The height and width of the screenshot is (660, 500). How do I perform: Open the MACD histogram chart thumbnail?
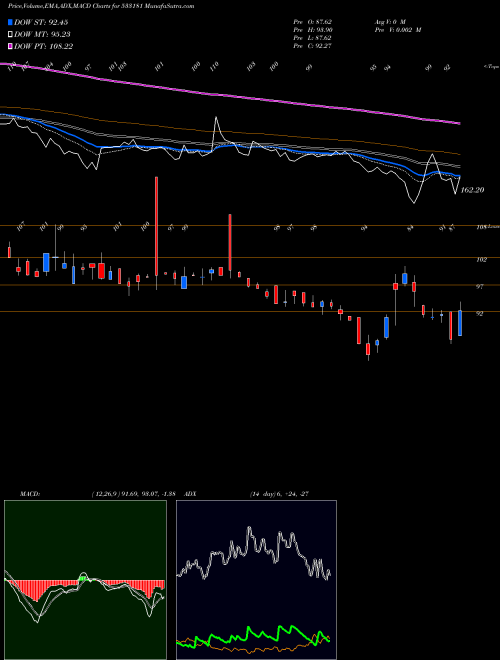click(x=85, y=580)
